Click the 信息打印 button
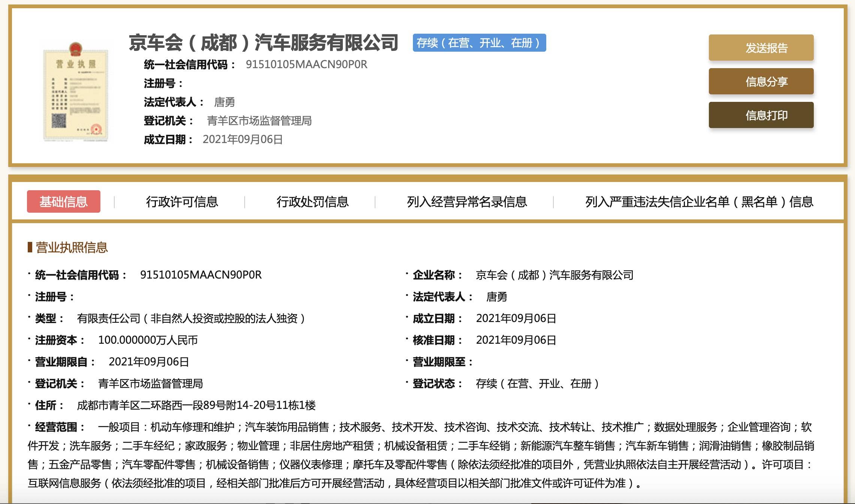Image resolution: width=855 pixels, height=504 pixels. (x=761, y=115)
